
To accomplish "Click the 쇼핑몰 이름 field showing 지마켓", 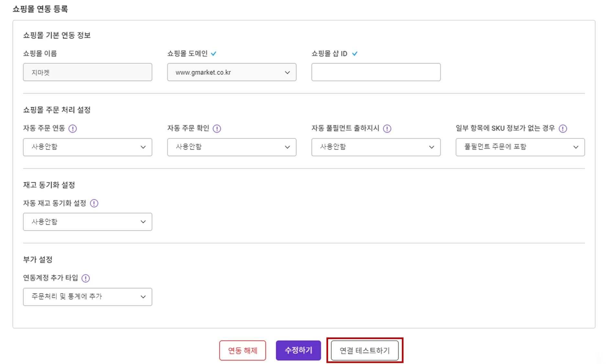I will click(x=87, y=72).
